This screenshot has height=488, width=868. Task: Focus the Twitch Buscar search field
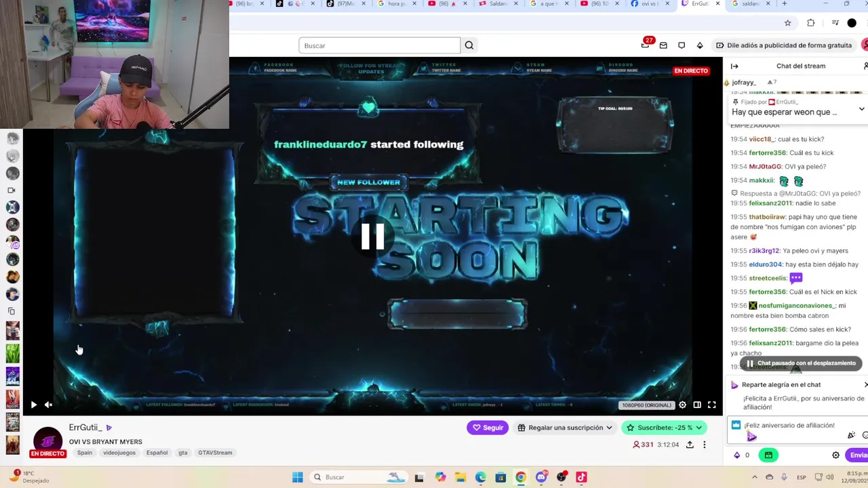click(380, 45)
